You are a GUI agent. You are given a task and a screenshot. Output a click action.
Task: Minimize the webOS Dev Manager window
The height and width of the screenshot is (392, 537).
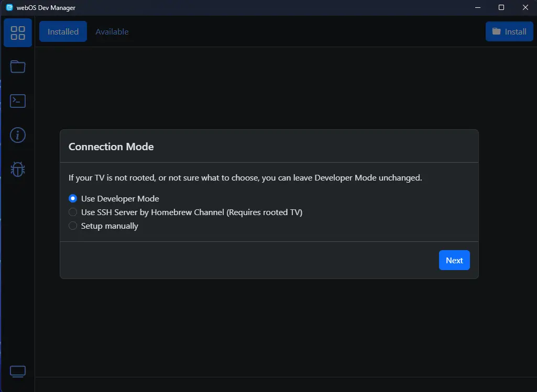coord(478,7)
